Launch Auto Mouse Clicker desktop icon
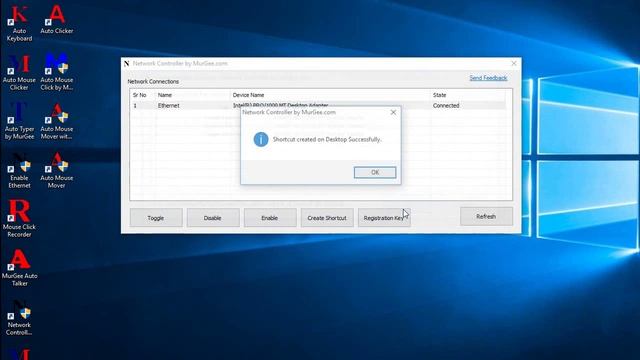 (x=19, y=73)
